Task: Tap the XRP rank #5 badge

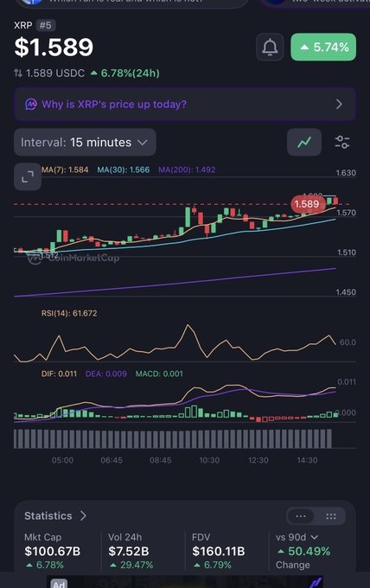Action: (46, 25)
